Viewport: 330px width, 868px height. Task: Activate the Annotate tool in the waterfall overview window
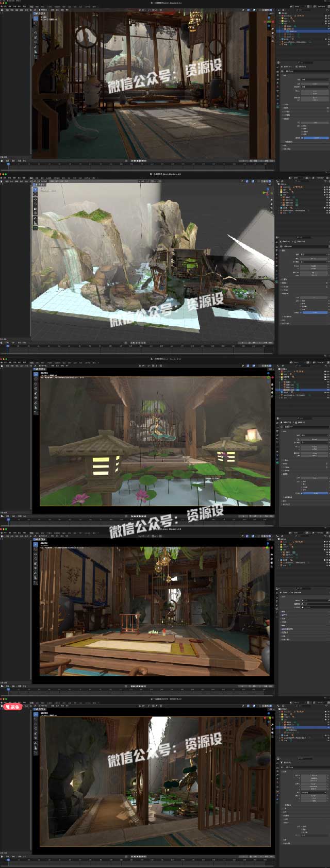click(x=35, y=219)
